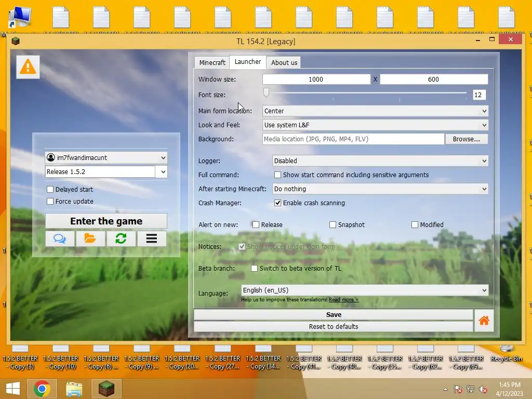Open the Language dropdown
532x399 pixels.
tap(365, 290)
